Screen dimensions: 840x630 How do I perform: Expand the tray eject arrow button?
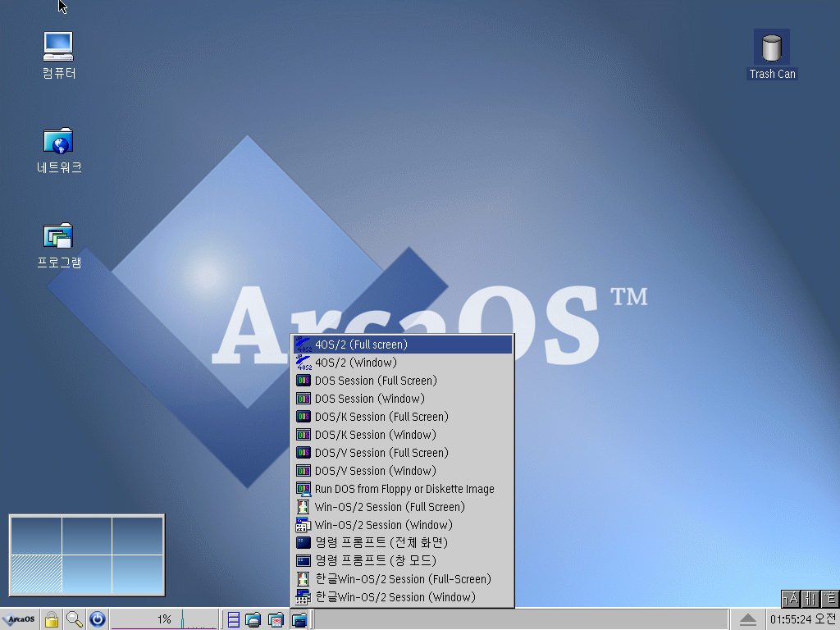coord(747,619)
